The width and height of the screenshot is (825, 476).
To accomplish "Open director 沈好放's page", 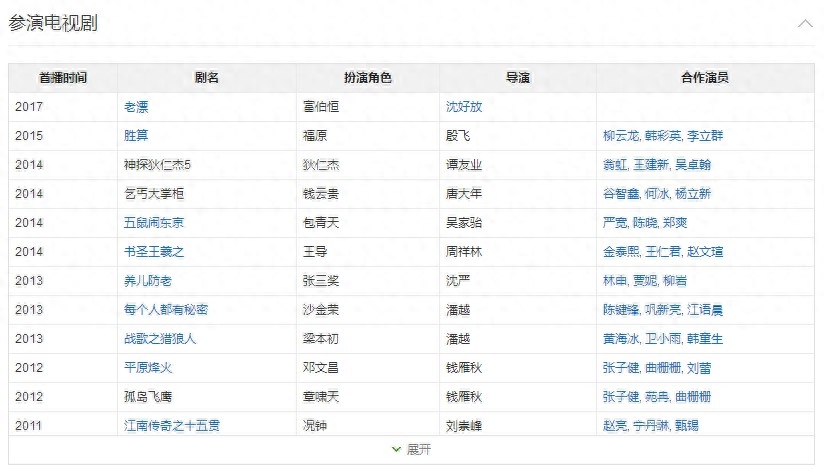I will point(464,106).
